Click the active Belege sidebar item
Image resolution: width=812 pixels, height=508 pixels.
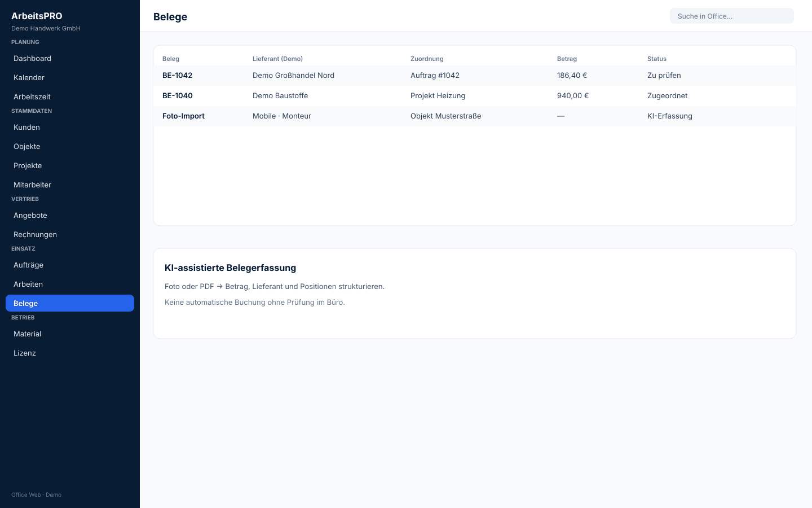click(x=70, y=303)
